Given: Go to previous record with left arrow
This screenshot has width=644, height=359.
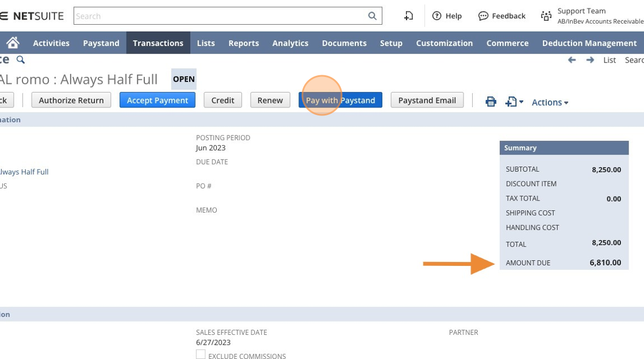Looking at the screenshot, I should pyautogui.click(x=572, y=60).
